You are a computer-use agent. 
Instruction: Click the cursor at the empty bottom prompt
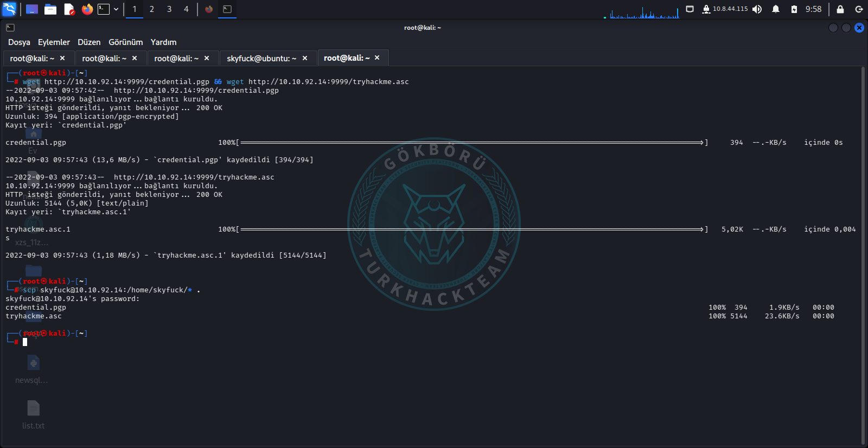click(x=25, y=342)
